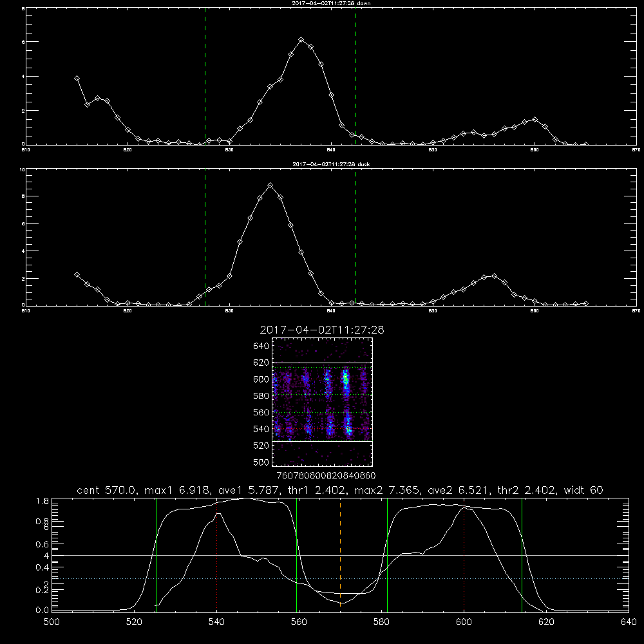
Task: Click the dusk plot x-axis label 840
Action: pyautogui.click(x=331, y=311)
